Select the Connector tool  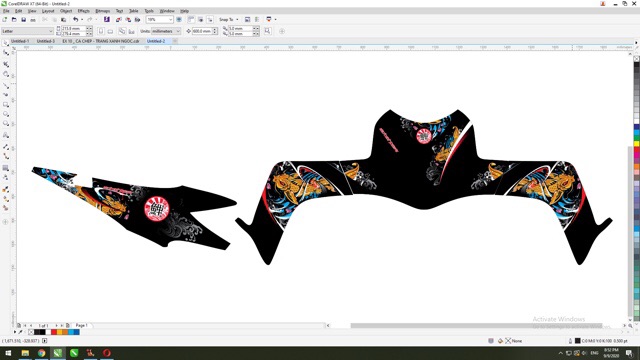pos(6,156)
